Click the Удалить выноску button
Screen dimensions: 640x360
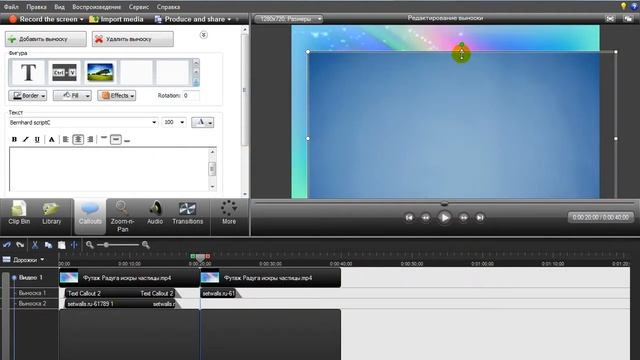(x=133, y=39)
